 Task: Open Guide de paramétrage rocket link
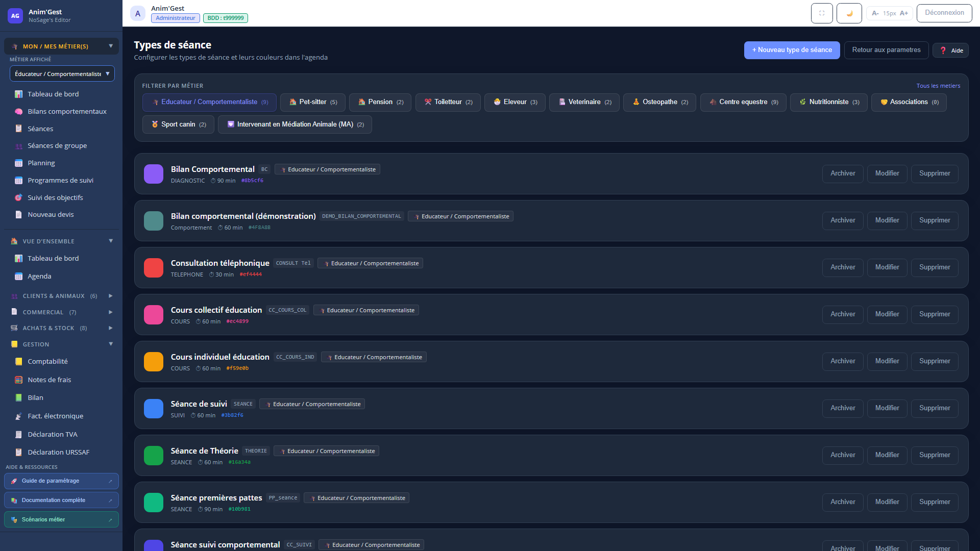[61, 481]
